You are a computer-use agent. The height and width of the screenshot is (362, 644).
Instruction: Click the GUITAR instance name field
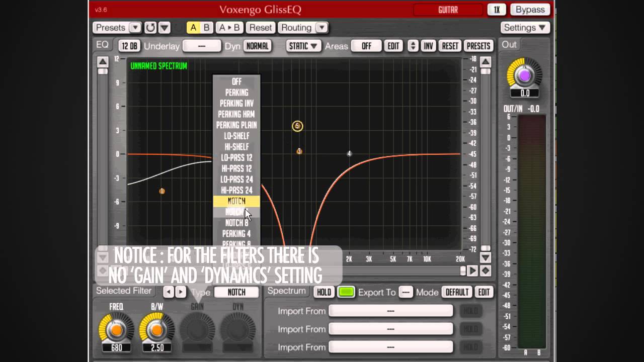pos(448,10)
